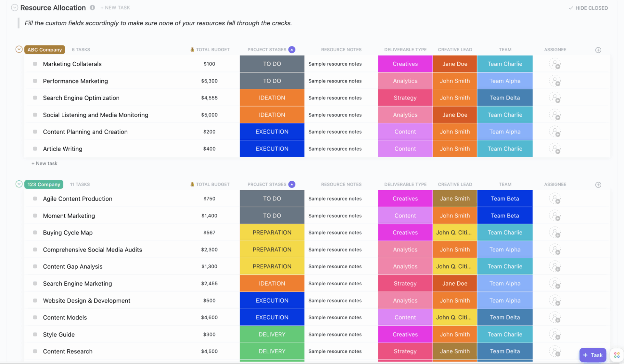Collapse the ABC Company group
Screen dimensions: 624x364
pyautogui.click(x=19, y=49)
